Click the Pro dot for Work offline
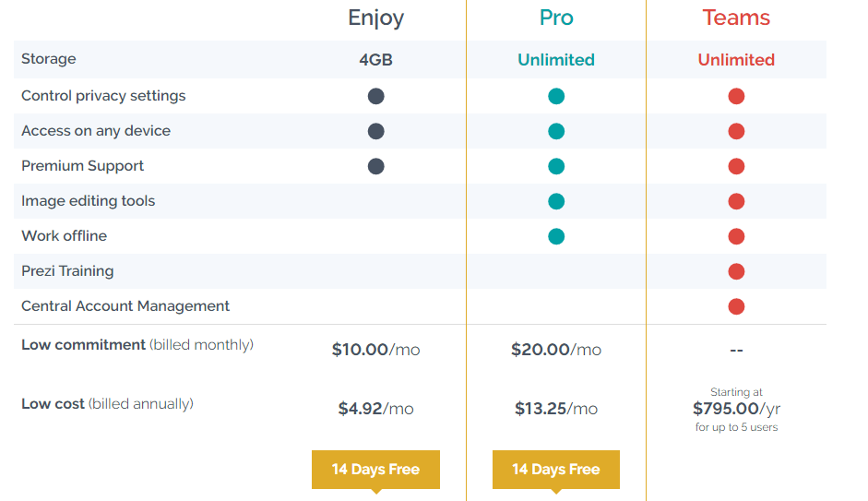This screenshot has height=501, width=868. click(x=556, y=236)
